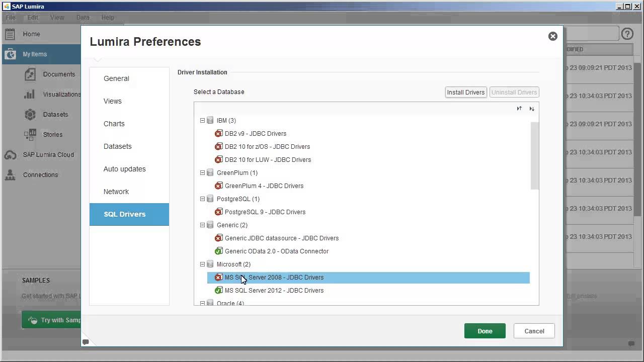Click the Microsoft database cylinder icon
The height and width of the screenshot is (362, 644).
tap(210, 264)
